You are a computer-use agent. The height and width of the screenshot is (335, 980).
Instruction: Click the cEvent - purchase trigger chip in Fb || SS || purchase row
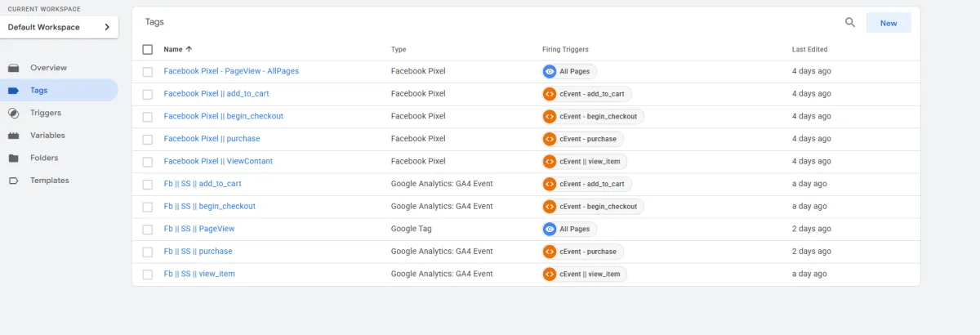[x=582, y=252]
